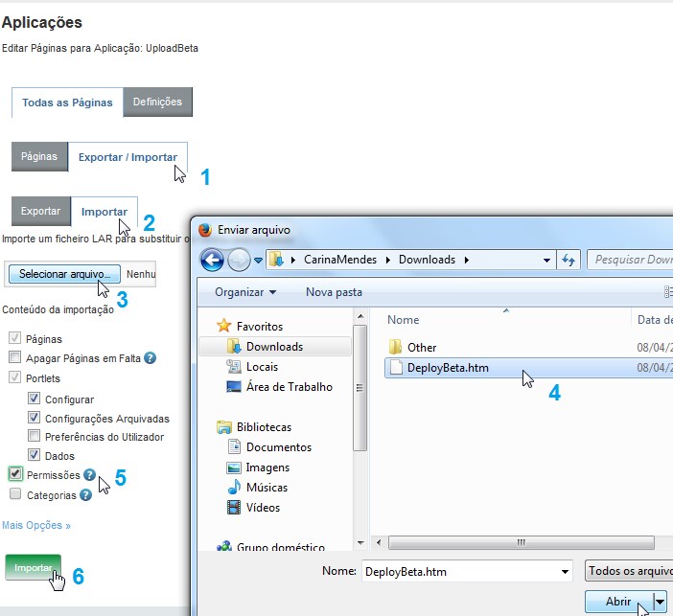Image resolution: width=673 pixels, height=616 pixels.
Task: Click the Documentos icon in sidebar
Action: 234,447
